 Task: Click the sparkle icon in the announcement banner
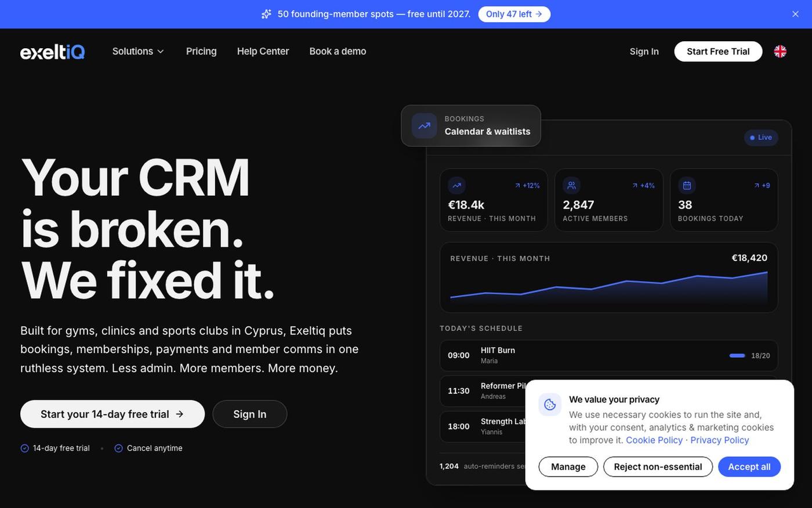click(266, 14)
